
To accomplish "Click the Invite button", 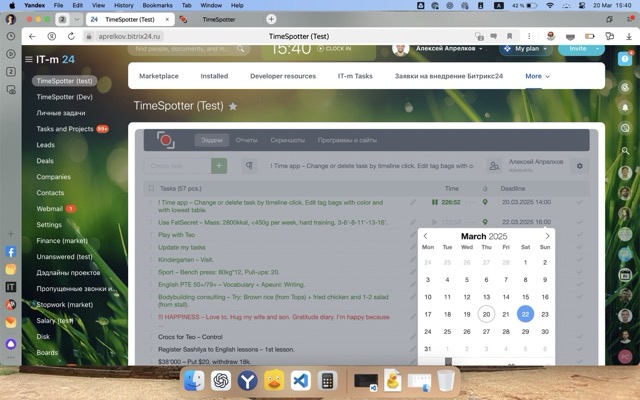I will (x=580, y=48).
